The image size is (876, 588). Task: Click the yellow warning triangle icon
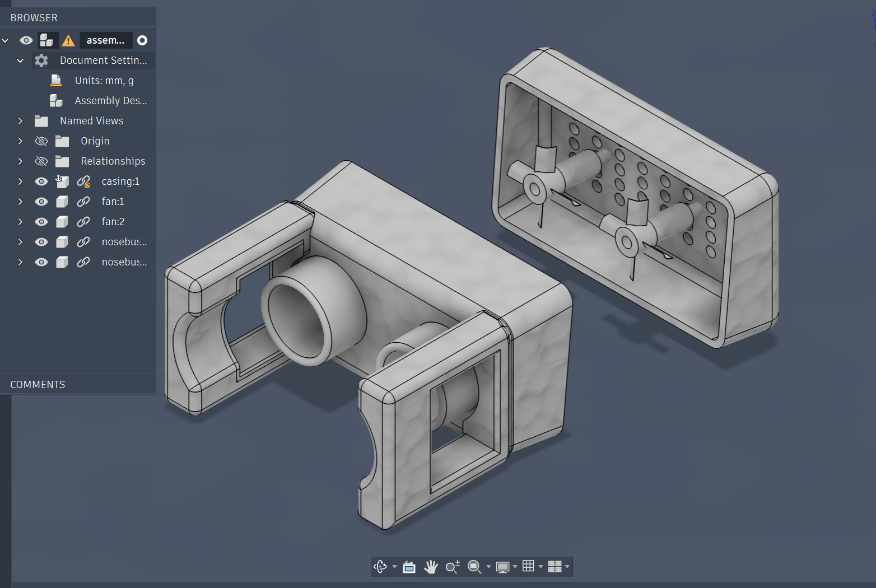pos(68,40)
